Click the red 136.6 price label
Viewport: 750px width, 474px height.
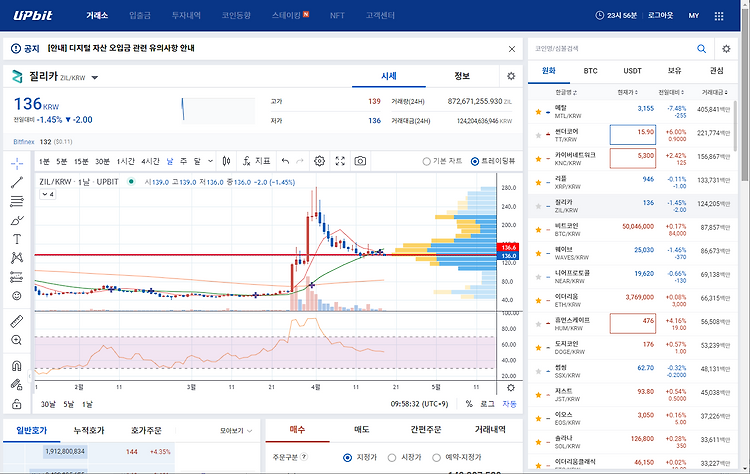508,247
